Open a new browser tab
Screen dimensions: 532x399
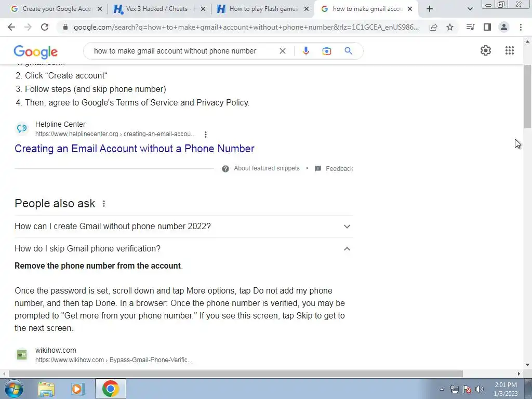430,9
